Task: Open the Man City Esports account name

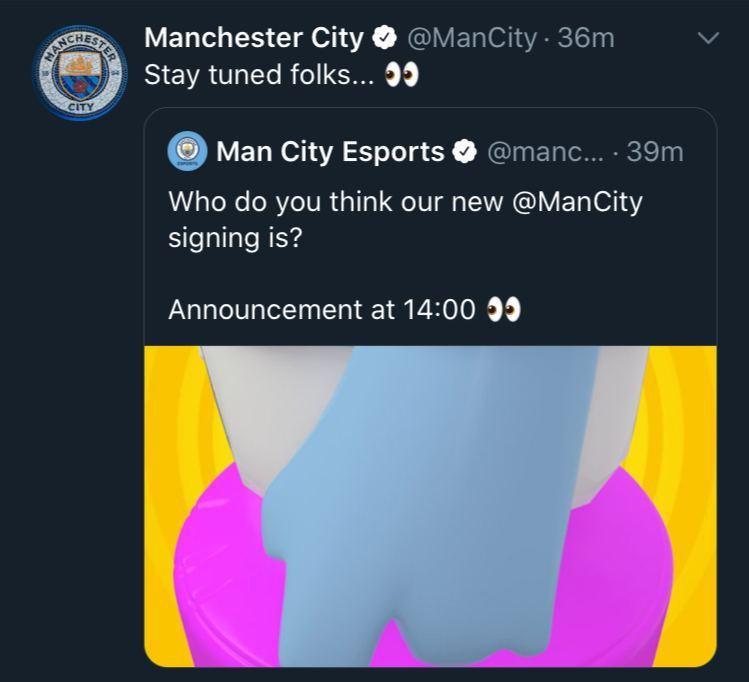Action: coord(330,152)
